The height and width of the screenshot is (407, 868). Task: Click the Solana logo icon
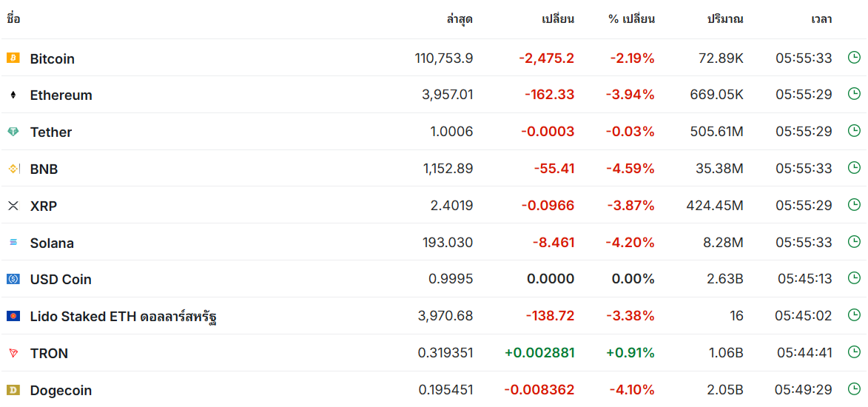13,243
